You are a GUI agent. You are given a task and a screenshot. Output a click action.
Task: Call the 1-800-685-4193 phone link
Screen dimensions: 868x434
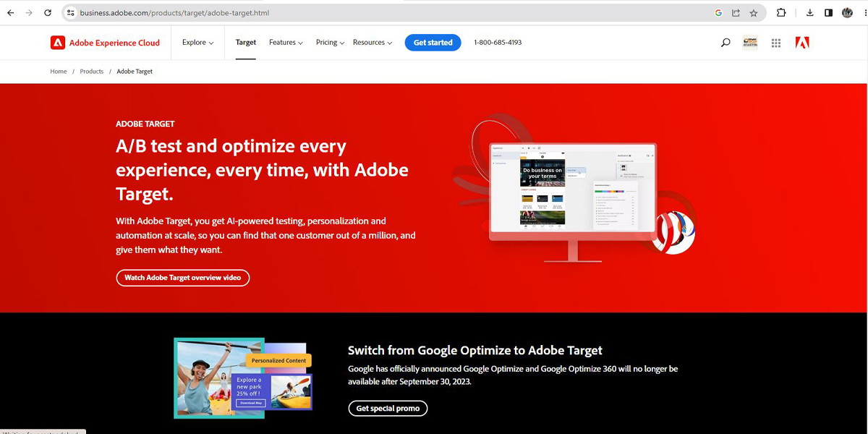(x=498, y=43)
